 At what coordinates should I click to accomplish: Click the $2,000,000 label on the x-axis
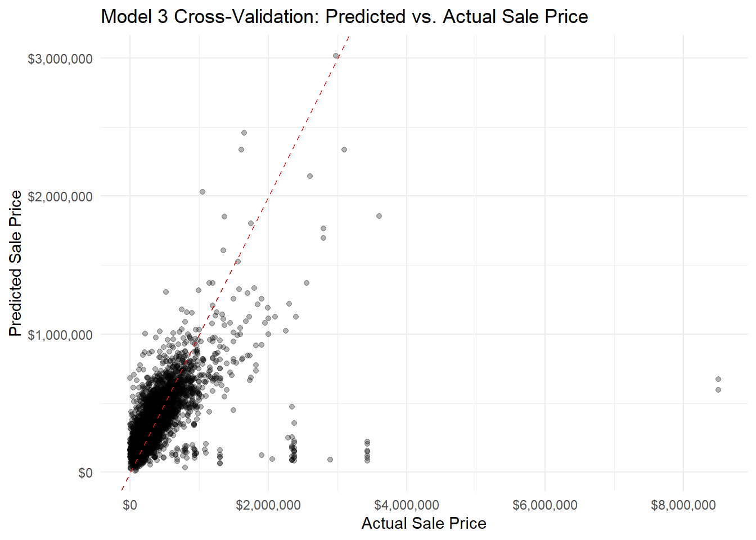pyautogui.click(x=268, y=505)
